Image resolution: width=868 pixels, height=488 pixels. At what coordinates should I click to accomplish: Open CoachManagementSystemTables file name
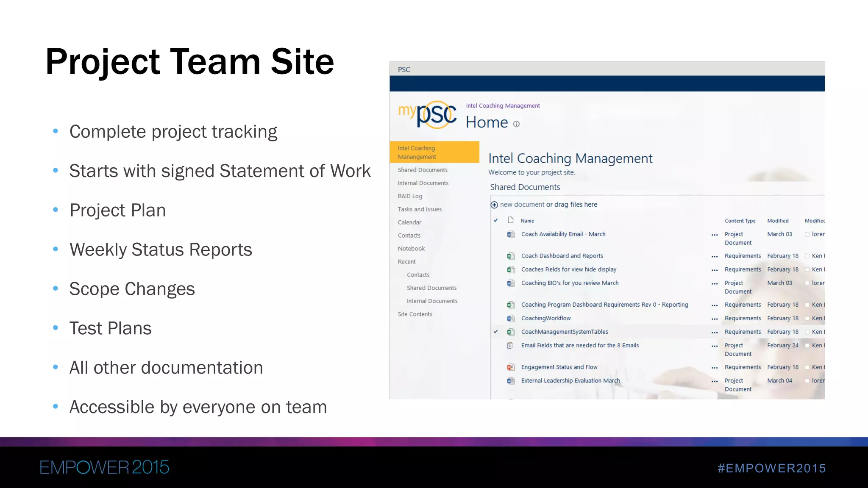(565, 332)
